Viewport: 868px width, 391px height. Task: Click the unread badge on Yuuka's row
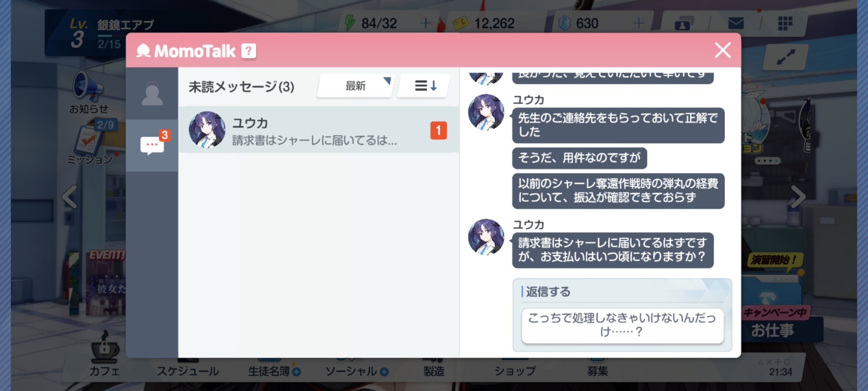[438, 130]
